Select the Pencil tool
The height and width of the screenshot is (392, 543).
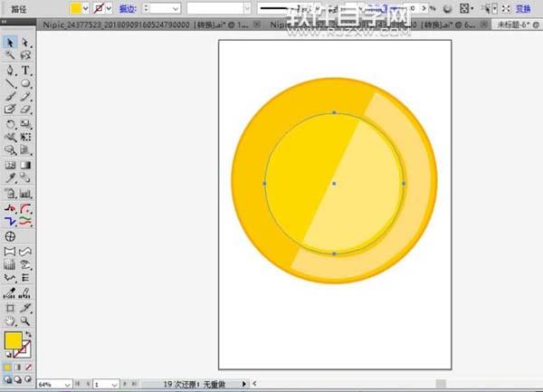coord(25,96)
